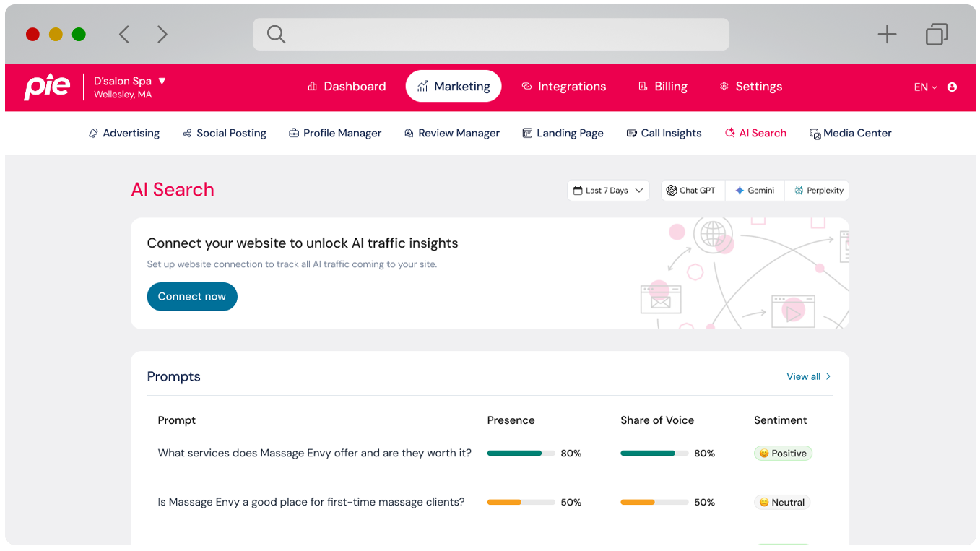Image resolution: width=980 pixels, height=551 pixels.
Task: Click the Prompt column header
Action: coord(177,420)
